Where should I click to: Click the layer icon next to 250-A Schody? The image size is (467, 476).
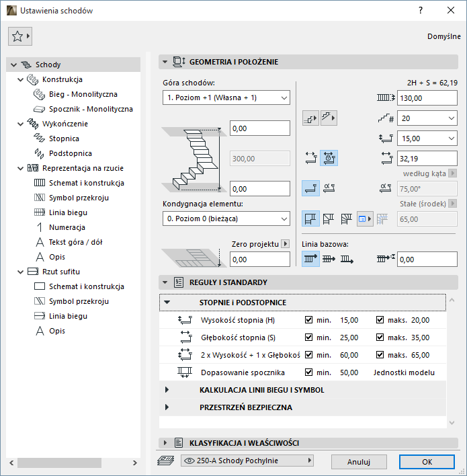166,461
